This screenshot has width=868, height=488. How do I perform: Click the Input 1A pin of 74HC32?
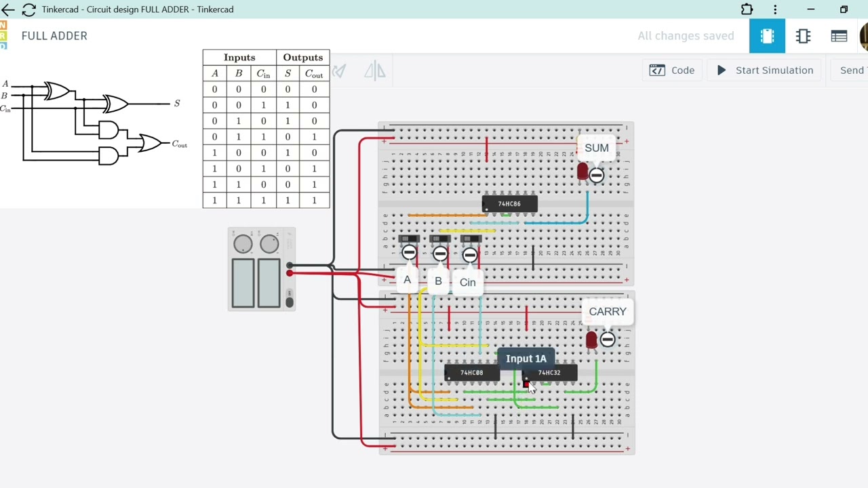pos(526,384)
